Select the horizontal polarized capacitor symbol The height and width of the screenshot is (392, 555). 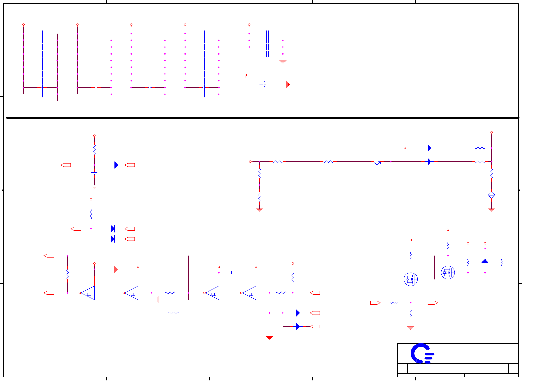coord(264,84)
